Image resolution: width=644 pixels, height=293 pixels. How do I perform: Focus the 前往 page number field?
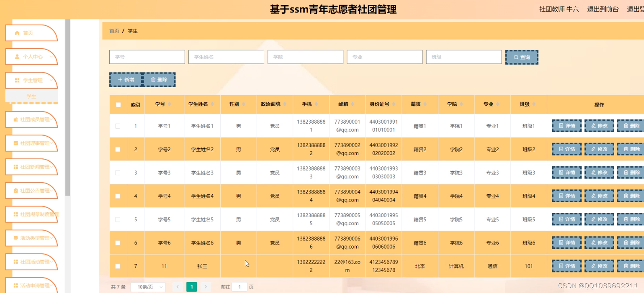tap(240, 287)
